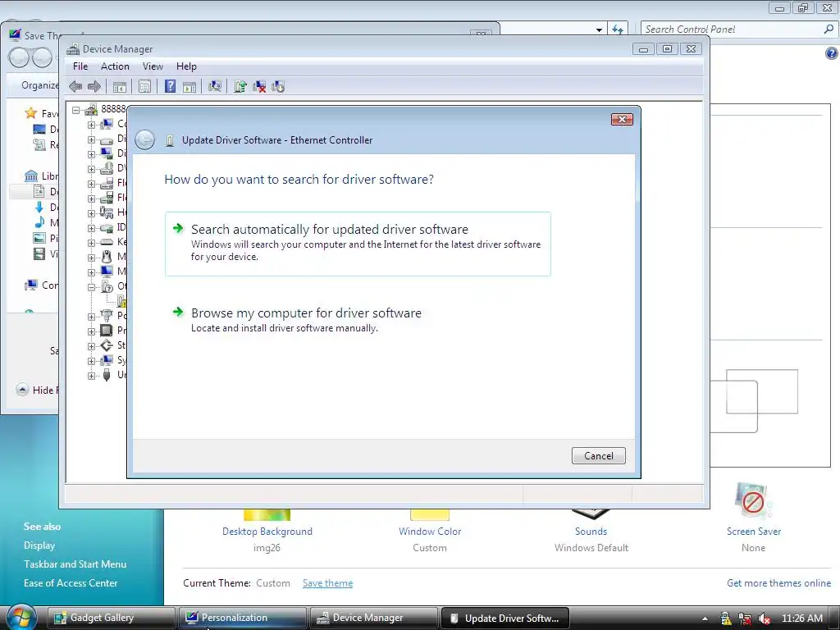Viewport: 840px width, 630px height.
Task: Open Sounds settings link
Action: [591, 532]
